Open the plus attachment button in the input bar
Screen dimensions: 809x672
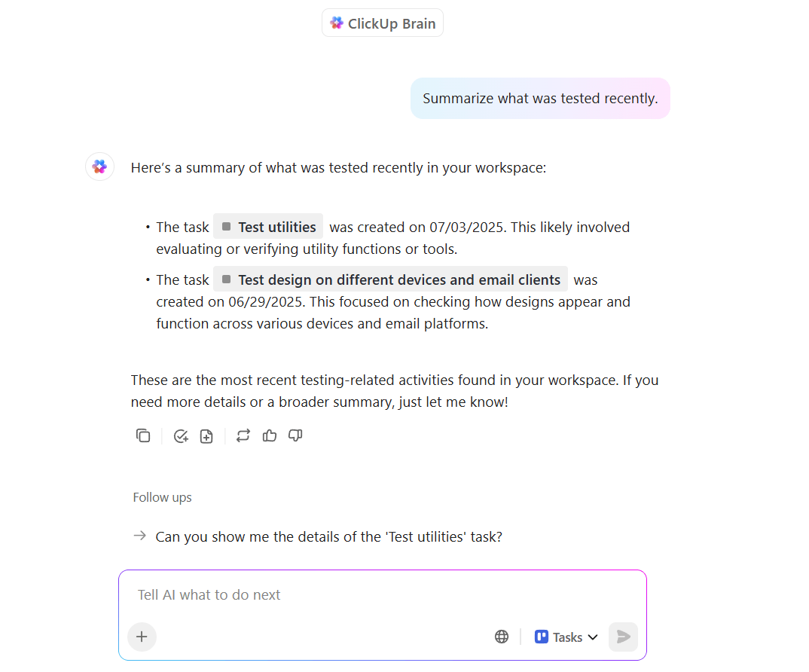[x=142, y=637]
